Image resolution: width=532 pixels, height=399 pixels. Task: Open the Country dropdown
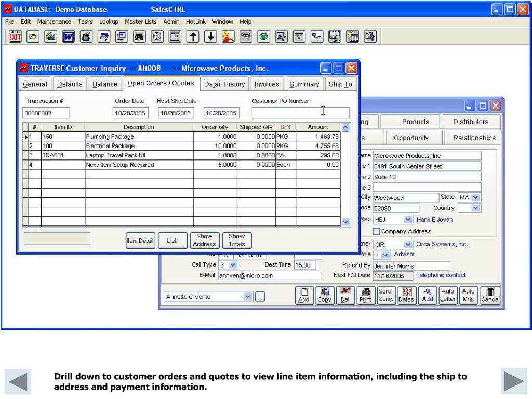pyautogui.click(x=476, y=208)
